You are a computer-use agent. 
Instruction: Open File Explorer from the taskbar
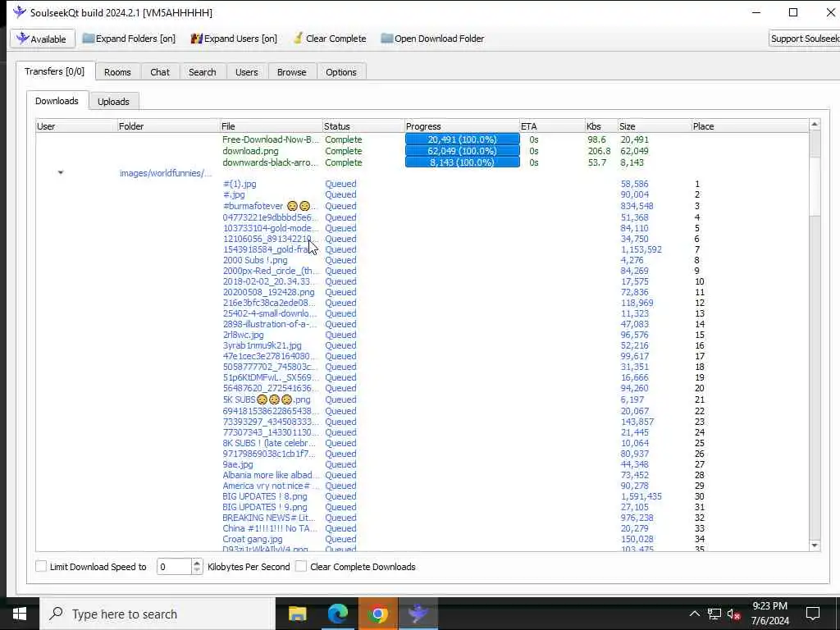[x=297, y=614]
